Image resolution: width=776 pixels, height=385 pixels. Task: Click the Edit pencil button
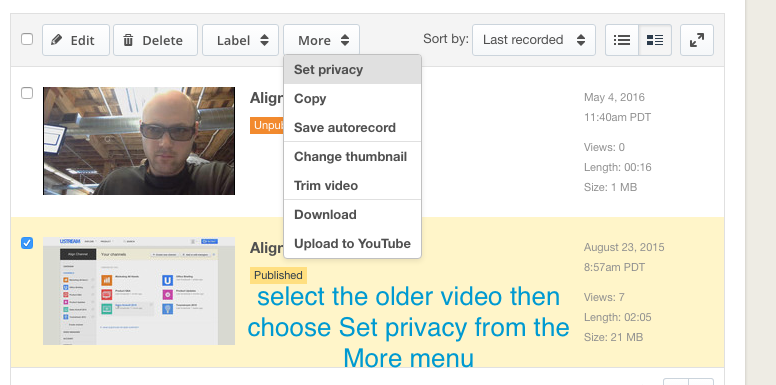tap(76, 40)
